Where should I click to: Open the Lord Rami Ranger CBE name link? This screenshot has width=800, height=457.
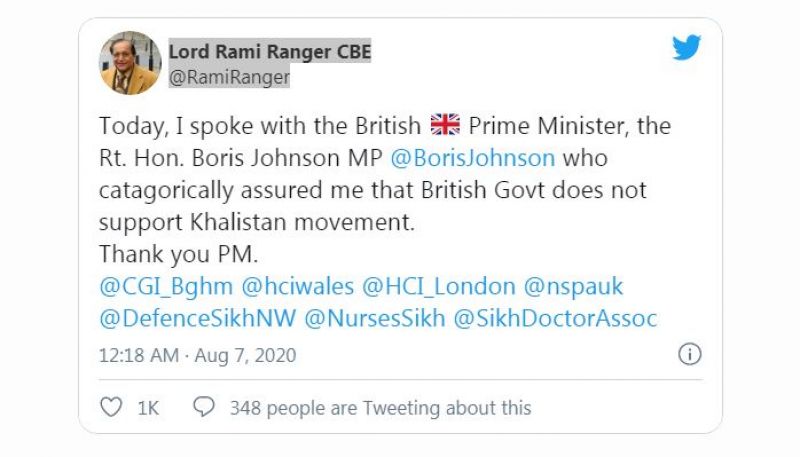pos(269,51)
